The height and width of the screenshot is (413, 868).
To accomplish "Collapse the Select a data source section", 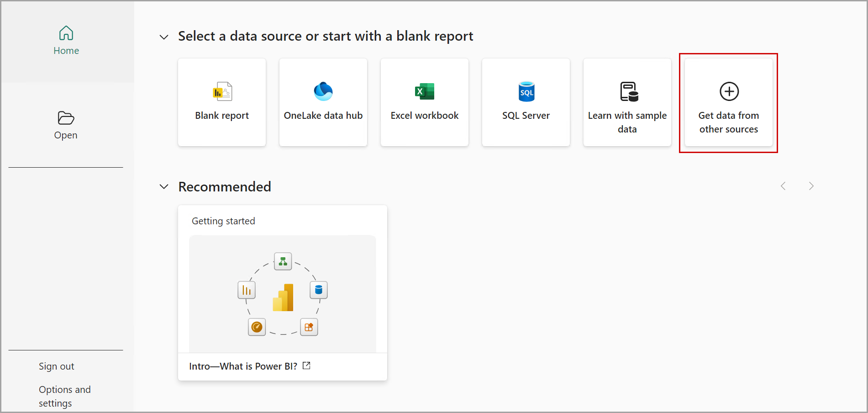I will (x=164, y=37).
